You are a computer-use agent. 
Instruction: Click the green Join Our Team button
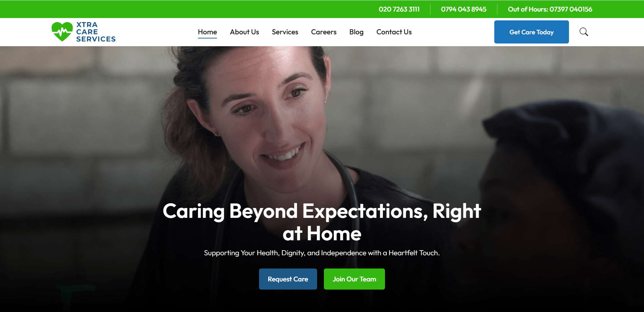pyautogui.click(x=354, y=279)
